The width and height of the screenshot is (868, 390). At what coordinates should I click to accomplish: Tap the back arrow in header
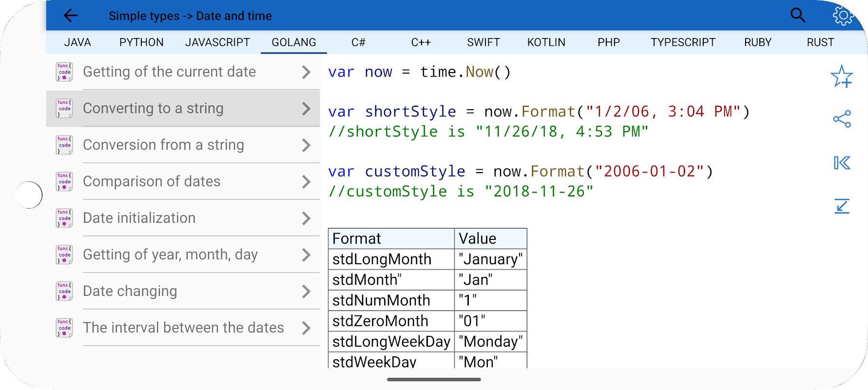(x=71, y=16)
